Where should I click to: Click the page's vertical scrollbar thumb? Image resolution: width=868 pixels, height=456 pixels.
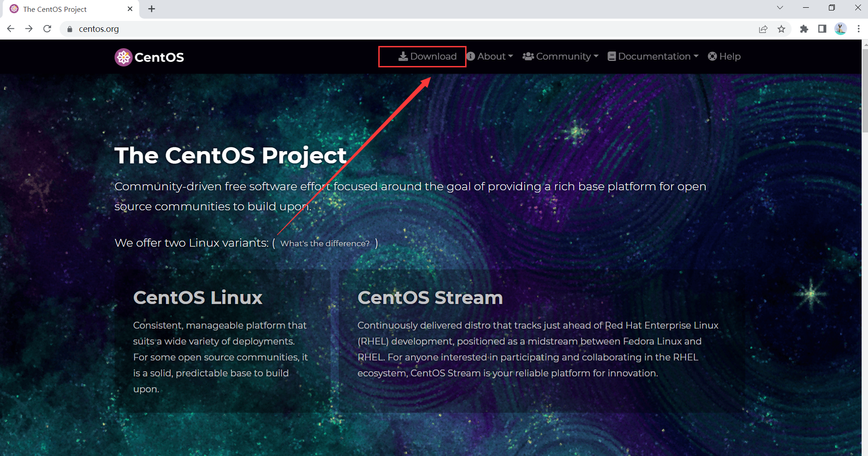(865, 91)
